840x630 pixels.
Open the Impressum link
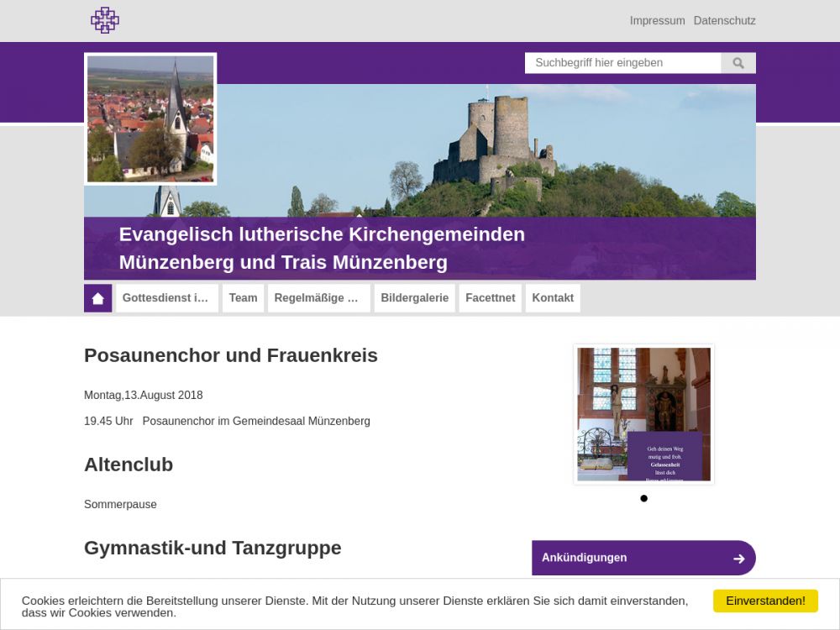(657, 21)
